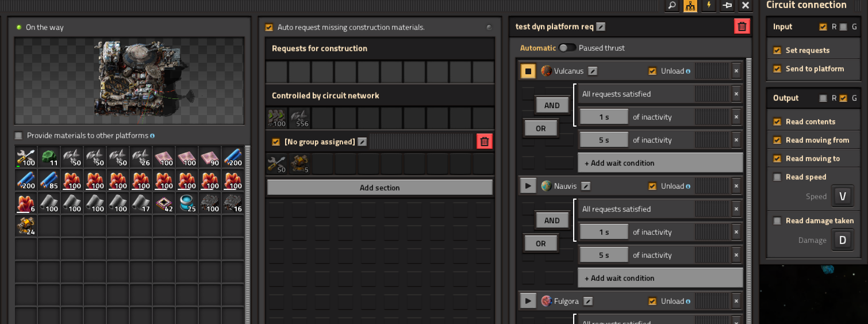Send platform to Nauvis with play button
This screenshot has width=868, height=324.
(x=528, y=186)
